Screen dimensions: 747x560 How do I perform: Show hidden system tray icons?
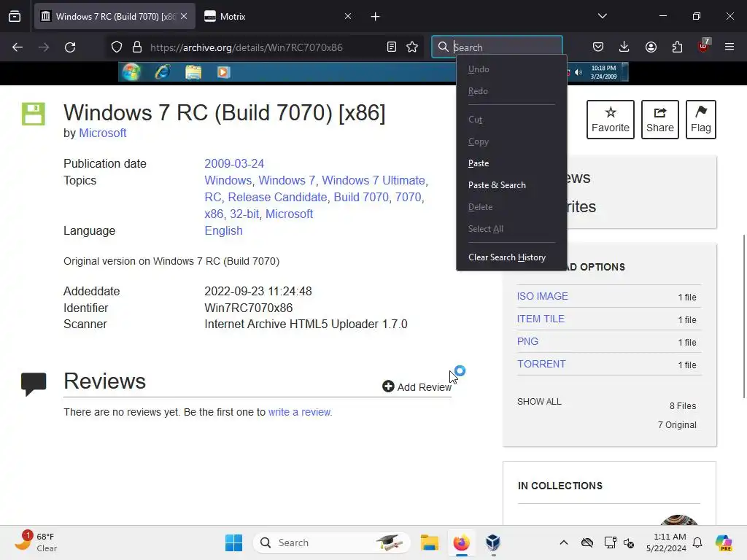564,542
